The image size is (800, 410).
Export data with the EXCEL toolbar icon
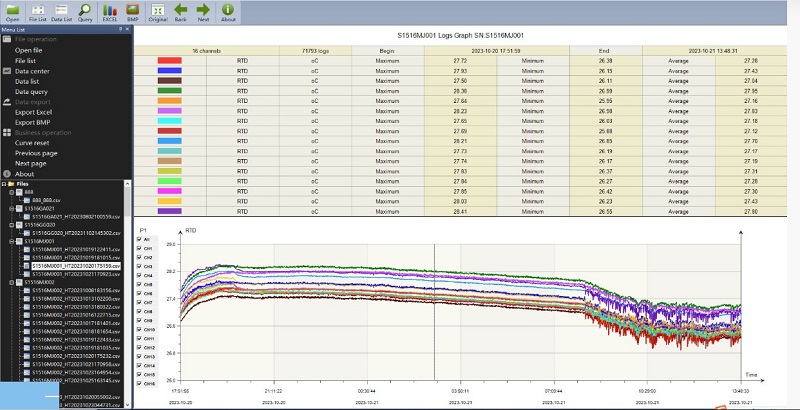tap(110, 10)
